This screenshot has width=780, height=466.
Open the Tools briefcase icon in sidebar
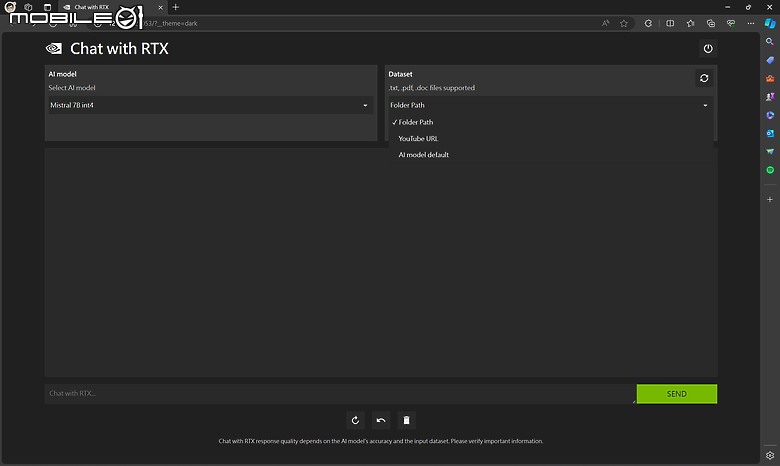pos(770,79)
